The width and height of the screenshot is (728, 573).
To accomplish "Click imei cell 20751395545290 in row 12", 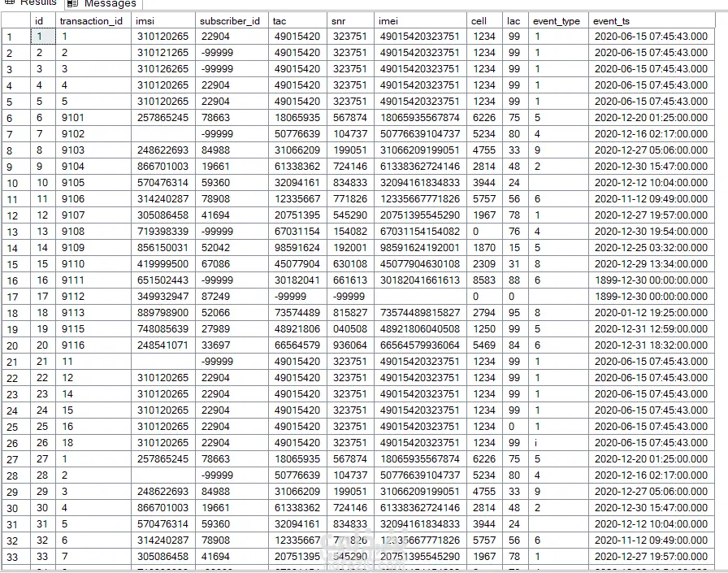I will [420, 215].
